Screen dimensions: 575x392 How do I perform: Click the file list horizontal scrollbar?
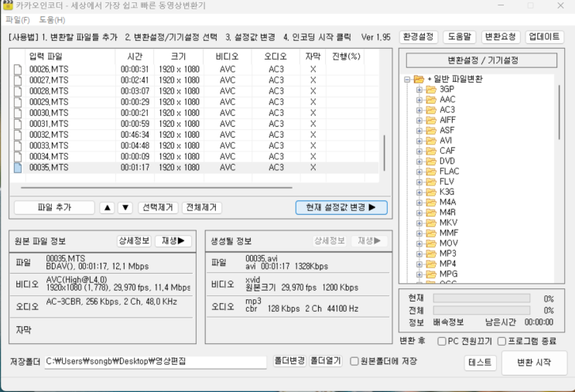pyautogui.click(x=156, y=188)
